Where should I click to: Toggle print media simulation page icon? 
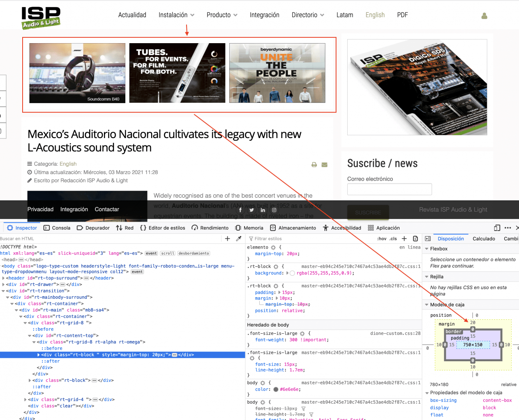[x=415, y=239]
